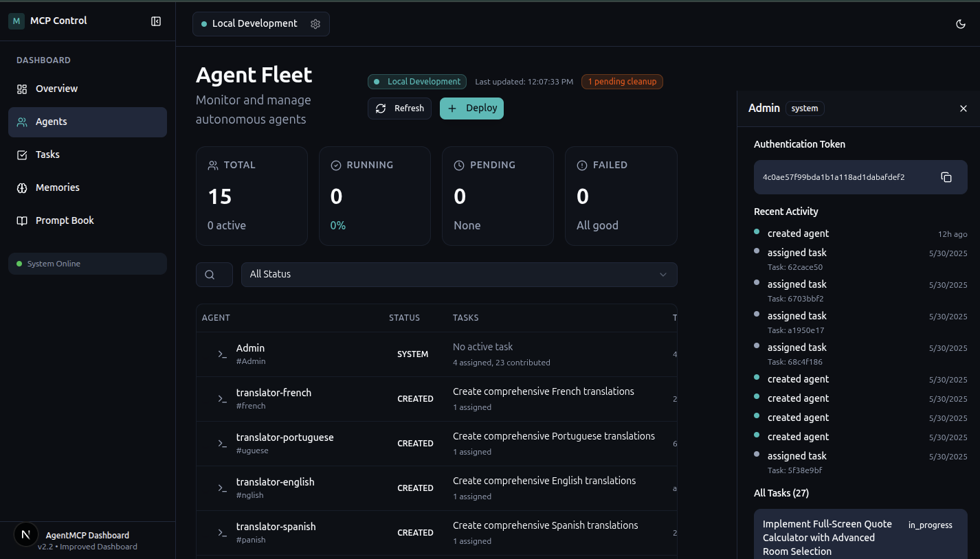Open the Tasks checklist icon in sidebar
Image resolution: width=980 pixels, height=559 pixels.
[x=23, y=155]
